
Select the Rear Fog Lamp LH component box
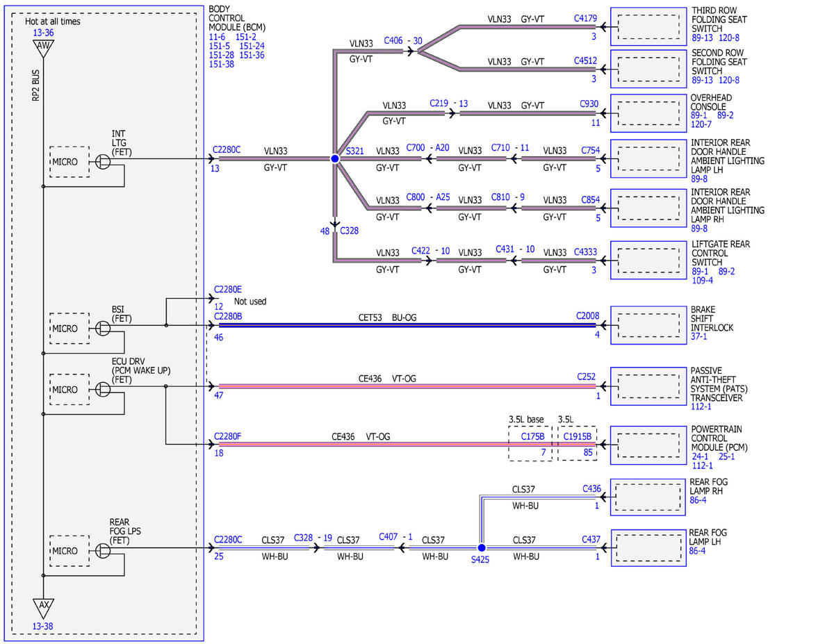(x=648, y=548)
